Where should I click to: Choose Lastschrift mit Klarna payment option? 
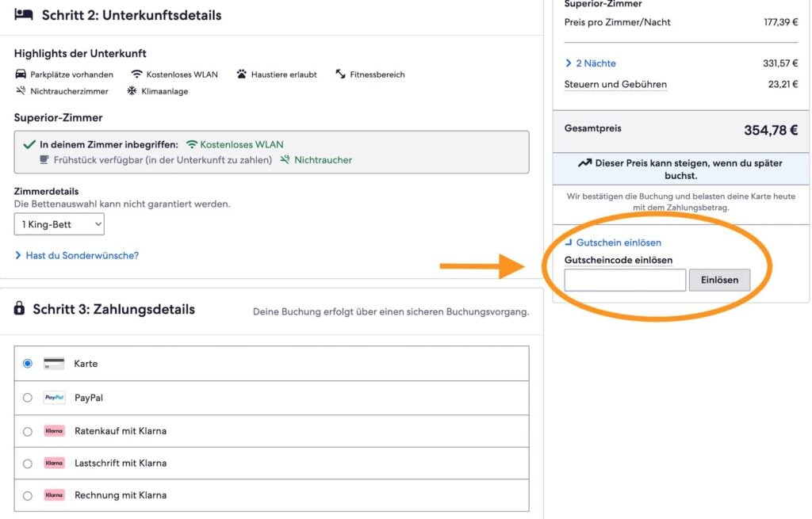coord(26,464)
